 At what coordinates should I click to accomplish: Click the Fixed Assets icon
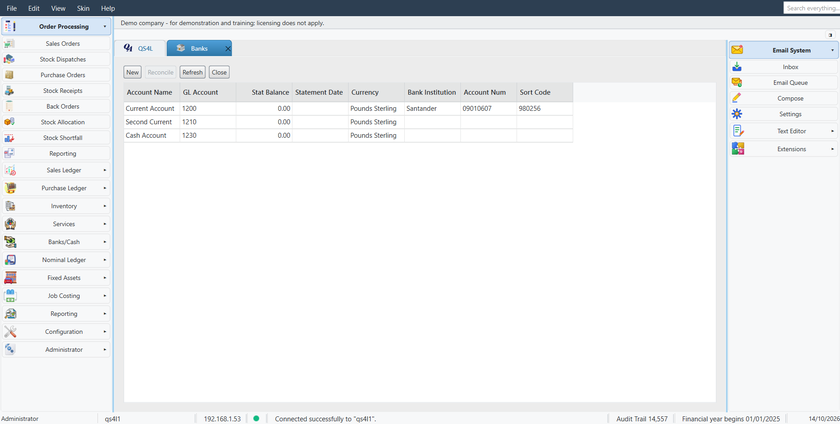10,278
